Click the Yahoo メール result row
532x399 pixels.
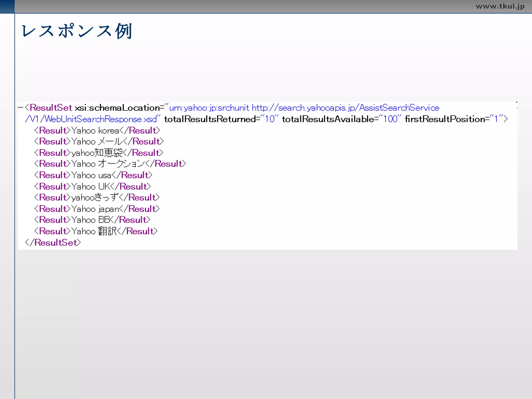tap(99, 142)
